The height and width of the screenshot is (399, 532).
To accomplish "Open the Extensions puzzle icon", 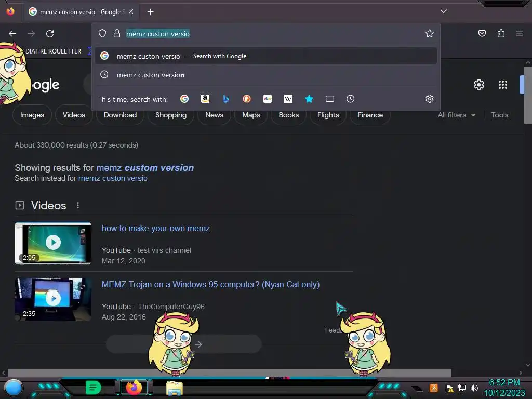I will coord(501,33).
